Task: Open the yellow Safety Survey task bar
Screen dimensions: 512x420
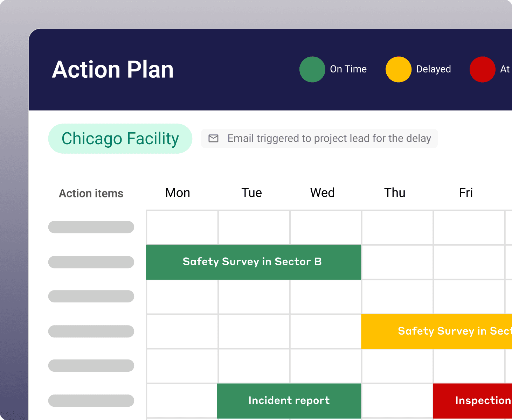Action: tap(437, 331)
